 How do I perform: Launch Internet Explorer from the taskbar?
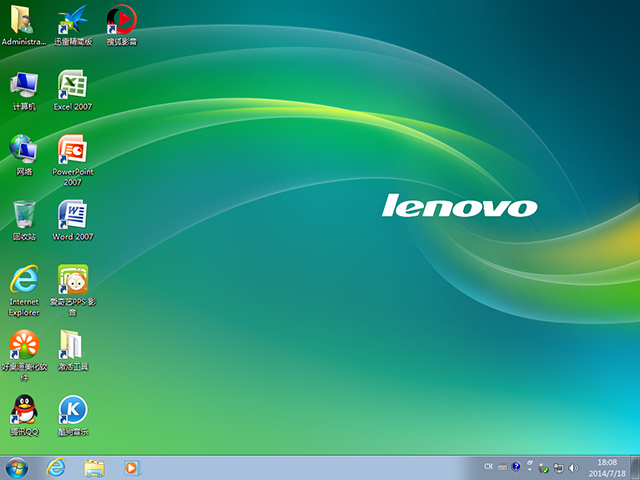(x=56, y=467)
